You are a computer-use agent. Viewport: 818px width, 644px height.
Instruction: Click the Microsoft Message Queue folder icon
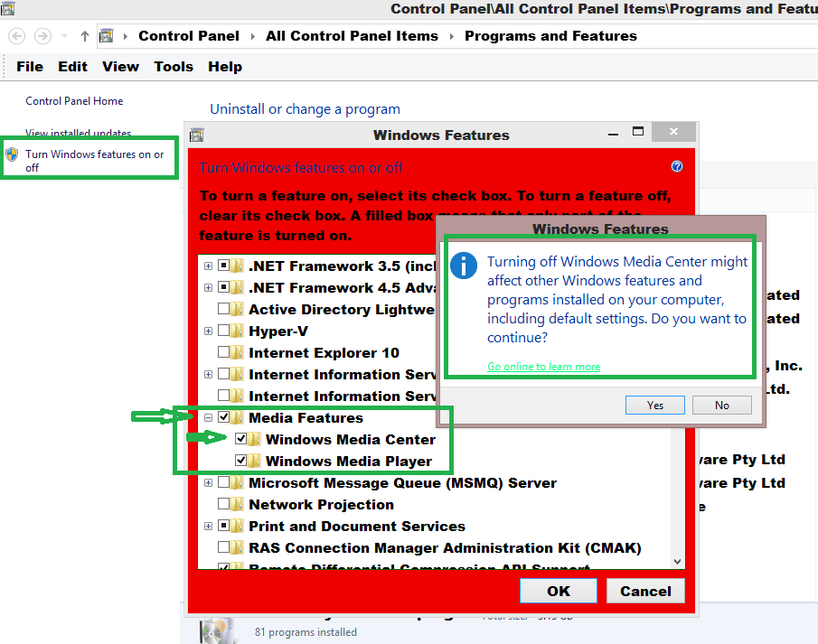(238, 483)
